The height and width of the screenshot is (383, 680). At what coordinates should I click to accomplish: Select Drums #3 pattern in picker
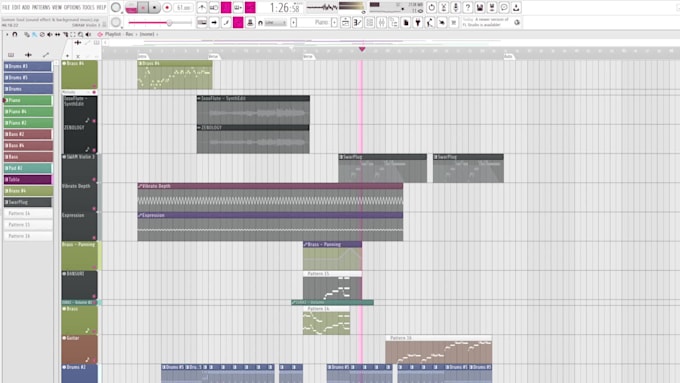pyautogui.click(x=28, y=66)
